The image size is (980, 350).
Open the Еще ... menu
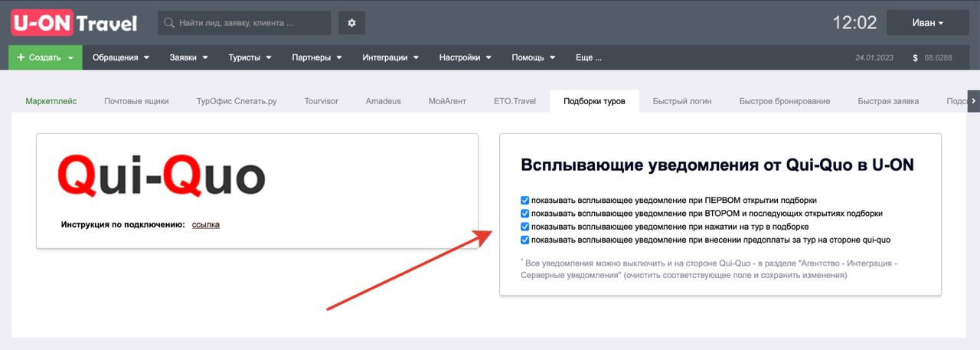pyautogui.click(x=589, y=57)
